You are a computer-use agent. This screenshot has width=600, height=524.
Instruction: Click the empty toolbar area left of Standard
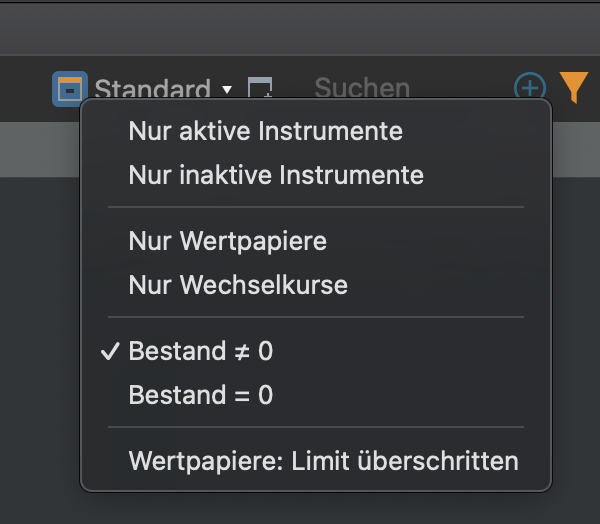(25, 88)
